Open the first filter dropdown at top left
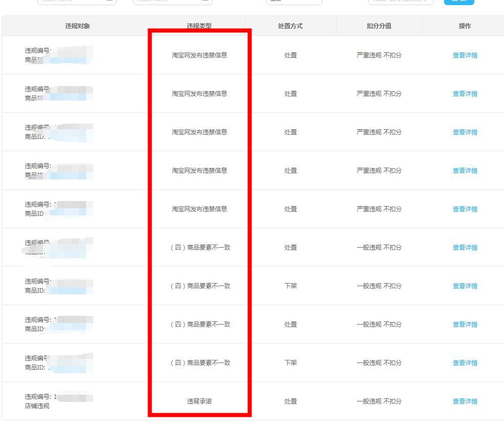 tap(77, 2)
